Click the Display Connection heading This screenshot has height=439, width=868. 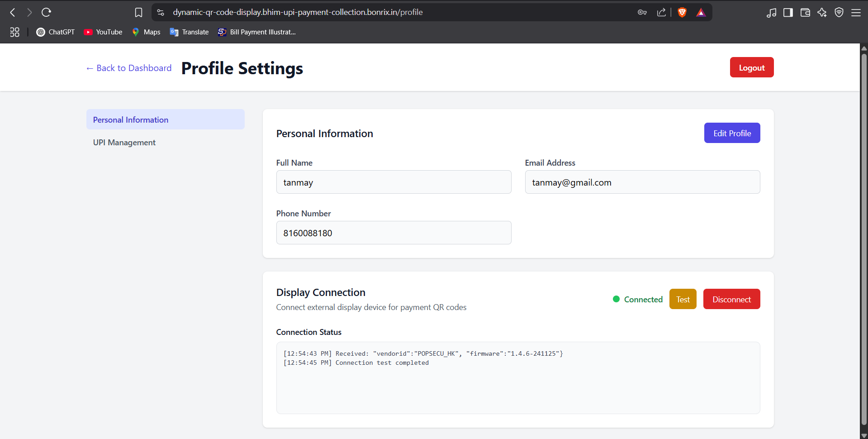(321, 292)
